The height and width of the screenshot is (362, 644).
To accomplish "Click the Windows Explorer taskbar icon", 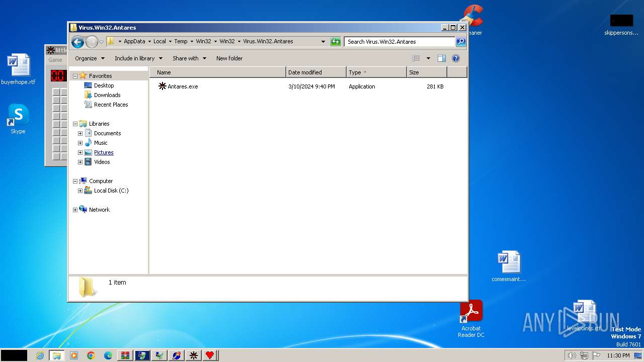I will pyautogui.click(x=57, y=355).
